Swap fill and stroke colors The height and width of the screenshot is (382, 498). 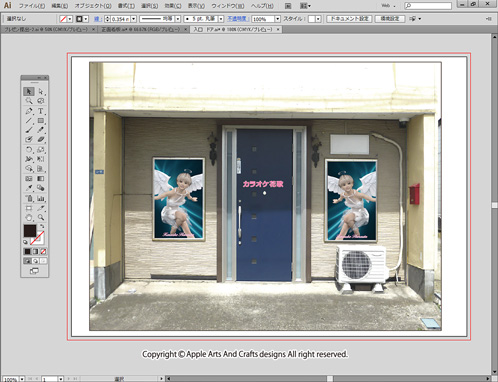tap(42, 226)
